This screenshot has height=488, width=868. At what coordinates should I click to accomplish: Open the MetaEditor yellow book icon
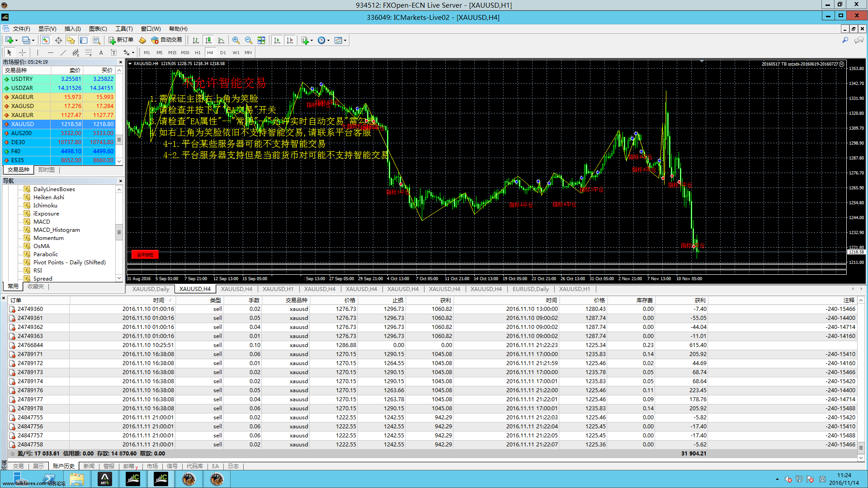142,40
